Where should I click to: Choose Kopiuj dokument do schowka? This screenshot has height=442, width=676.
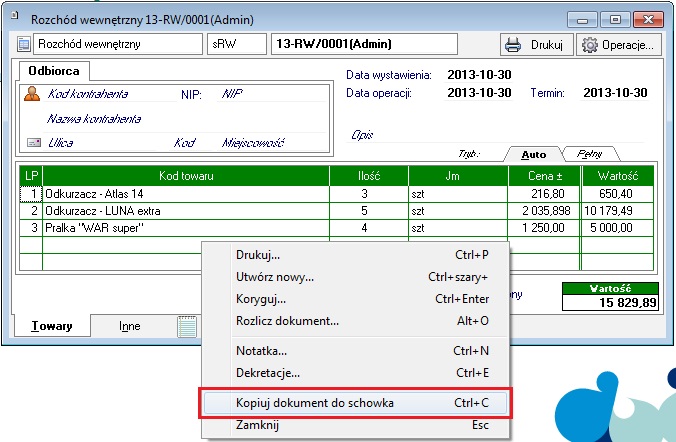click(x=356, y=403)
